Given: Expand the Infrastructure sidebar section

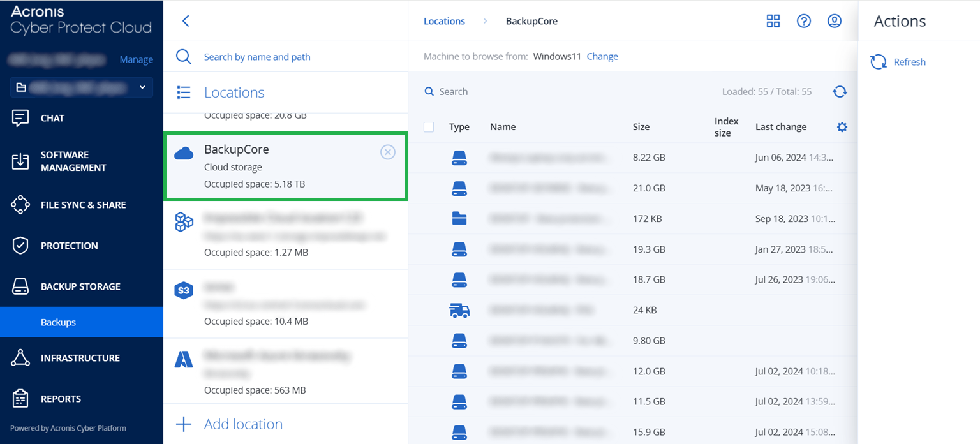Looking at the screenshot, I should pyautogui.click(x=80, y=358).
